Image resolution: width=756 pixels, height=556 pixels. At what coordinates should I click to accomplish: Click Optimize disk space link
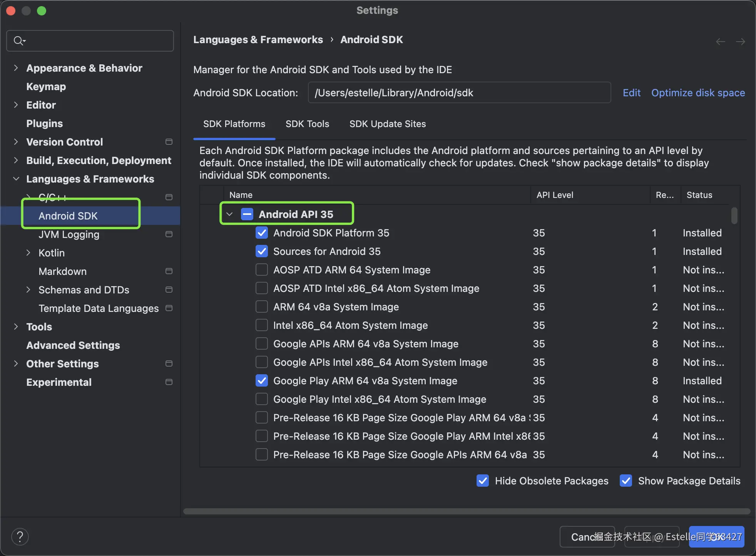click(x=698, y=93)
